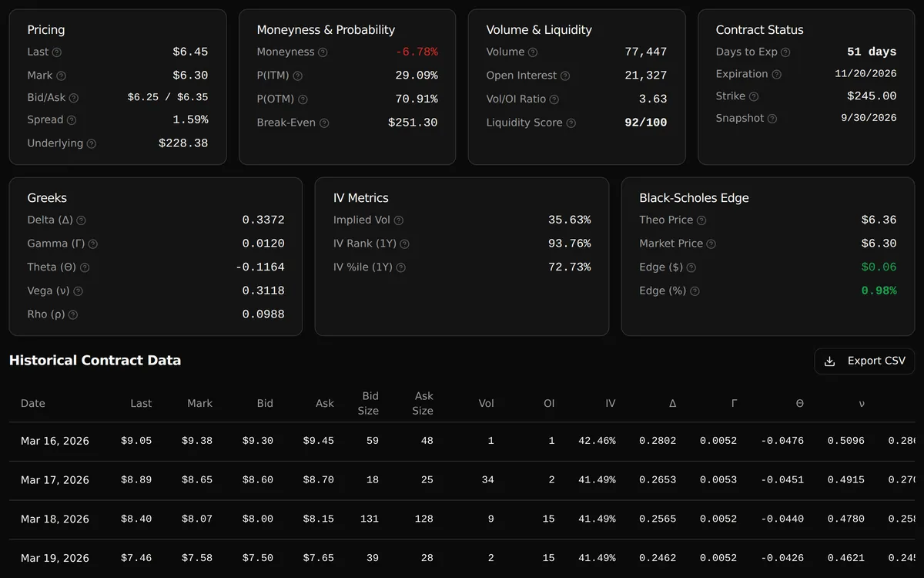
Task: Export historical data with Export CSV button
Action: [x=865, y=361]
